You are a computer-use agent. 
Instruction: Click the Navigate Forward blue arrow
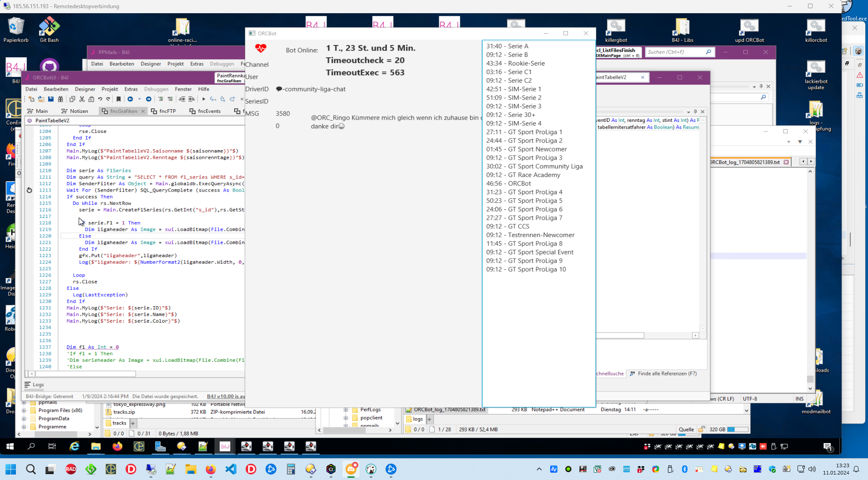pyautogui.click(x=149, y=99)
